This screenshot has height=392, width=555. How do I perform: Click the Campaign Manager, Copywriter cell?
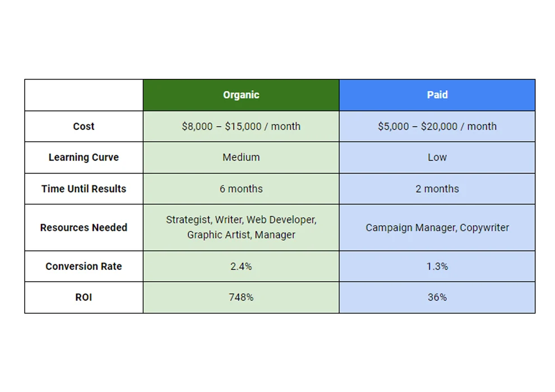[x=437, y=227]
